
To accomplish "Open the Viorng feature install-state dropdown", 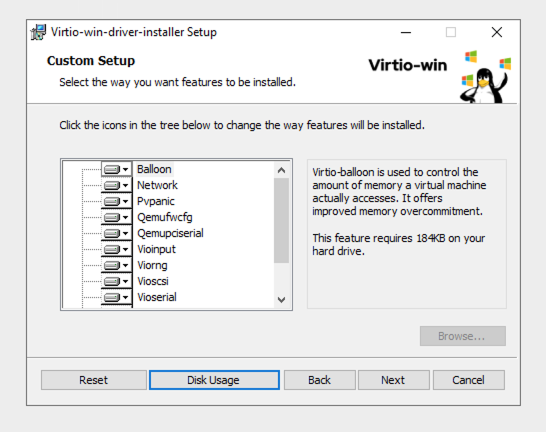I will 116,265.
